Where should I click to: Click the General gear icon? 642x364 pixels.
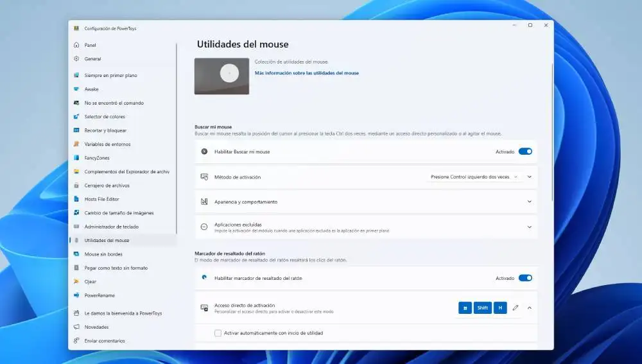coord(76,58)
